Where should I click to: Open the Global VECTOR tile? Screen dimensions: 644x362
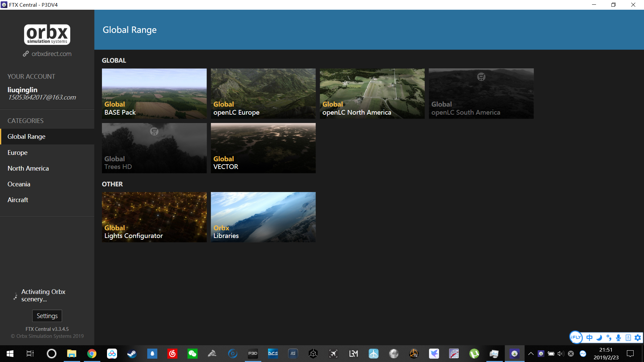point(263,148)
